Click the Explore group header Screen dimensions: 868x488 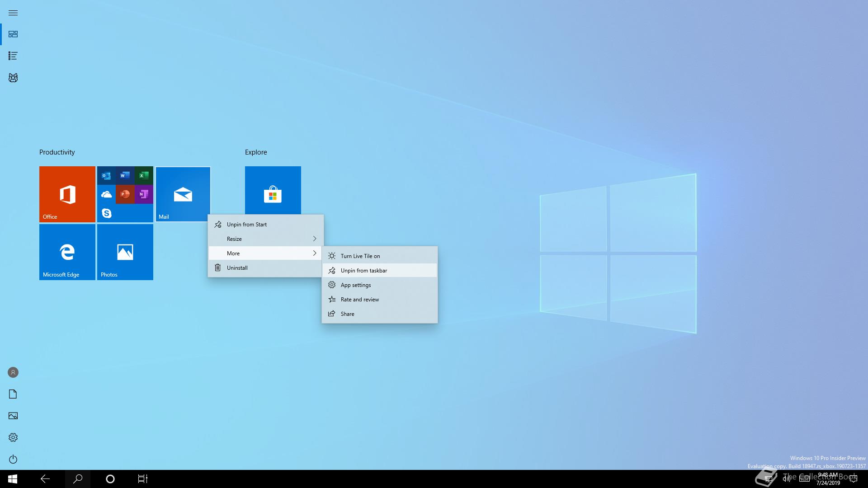coord(256,152)
